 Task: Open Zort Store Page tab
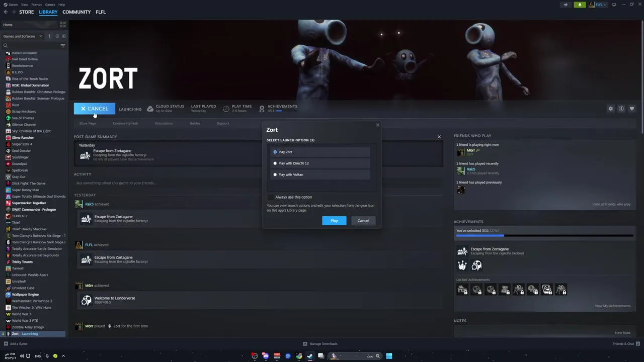[88, 123]
